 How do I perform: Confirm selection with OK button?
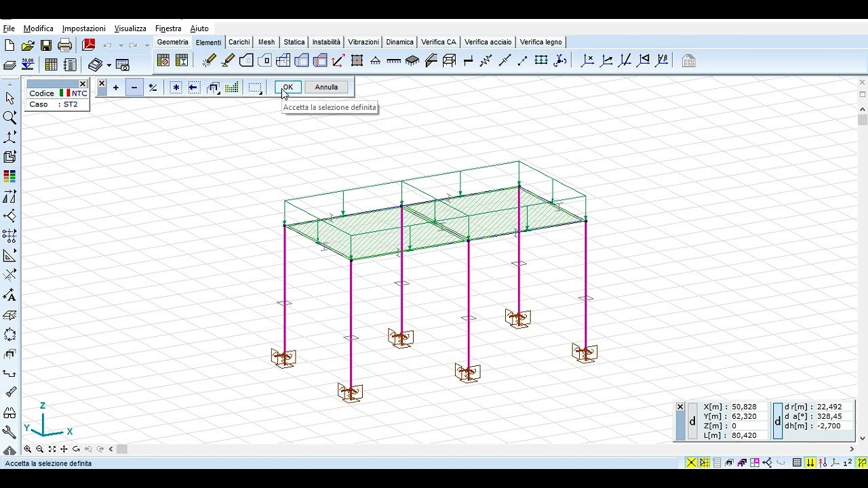[x=288, y=87]
